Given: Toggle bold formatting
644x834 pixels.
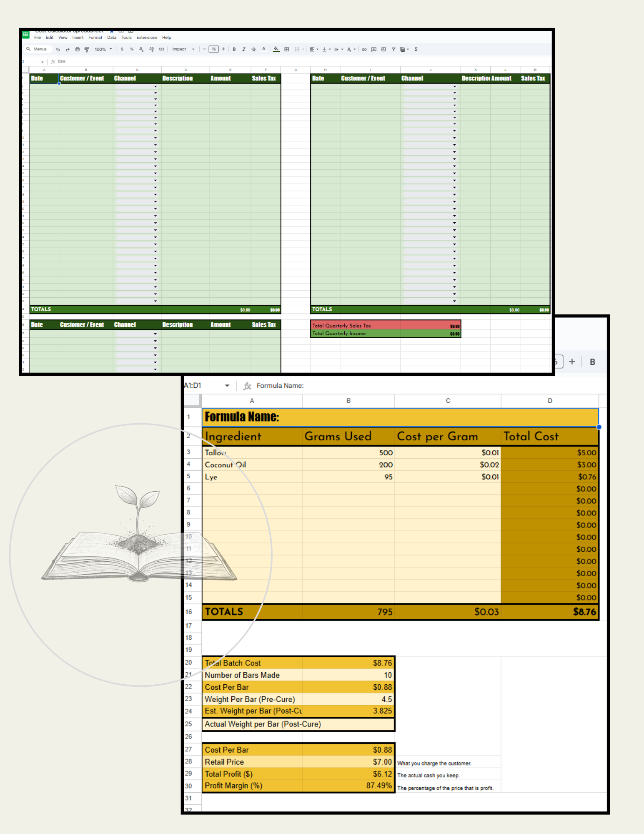Looking at the screenshot, I should point(234,49).
